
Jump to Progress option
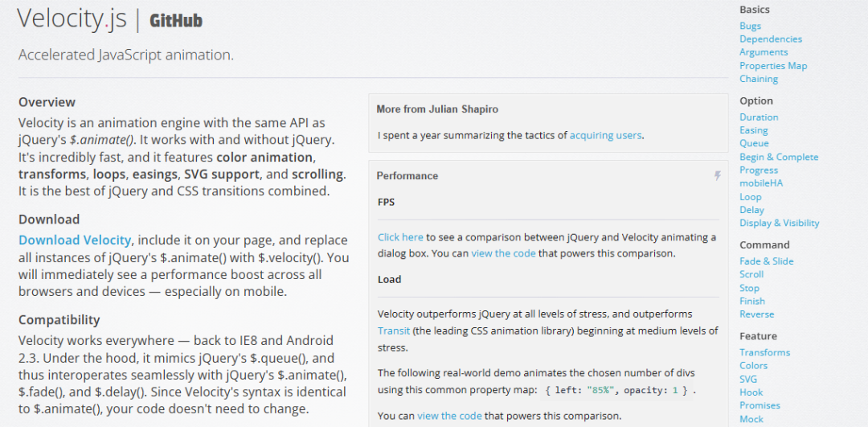[x=759, y=170]
